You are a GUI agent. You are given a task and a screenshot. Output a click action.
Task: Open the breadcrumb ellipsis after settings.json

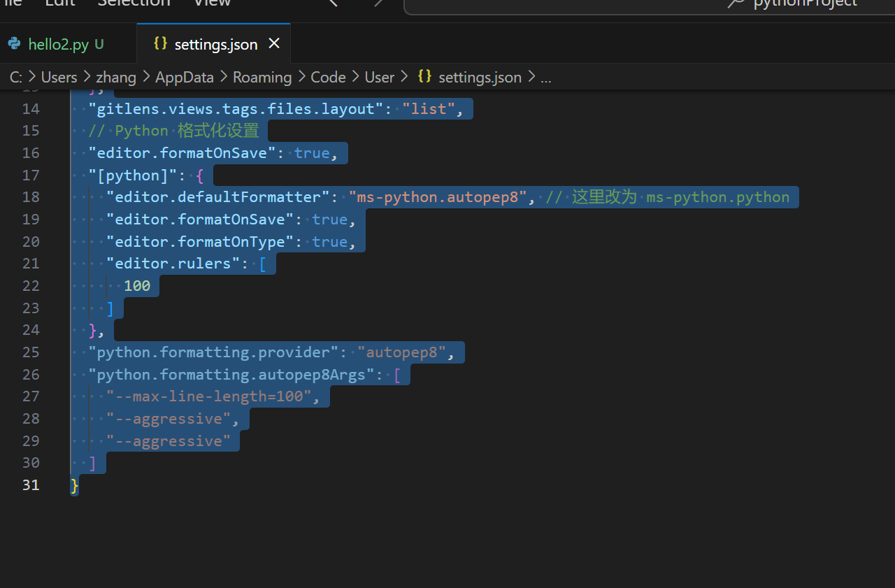coord(546,77)
